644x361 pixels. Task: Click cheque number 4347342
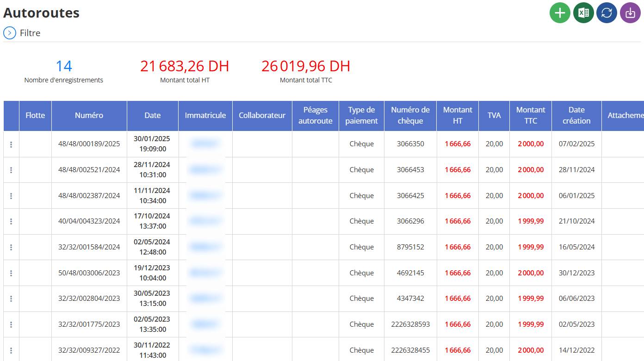click(410, 299)
